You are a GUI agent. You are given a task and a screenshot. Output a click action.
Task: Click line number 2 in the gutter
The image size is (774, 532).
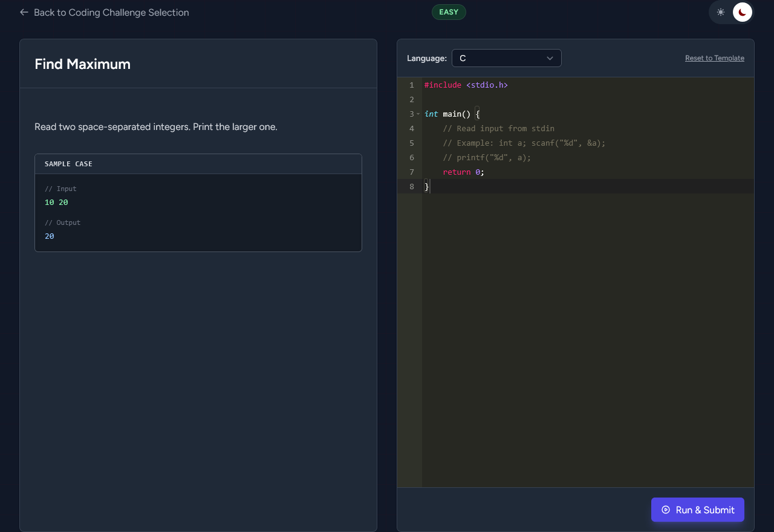pos(412,100)
